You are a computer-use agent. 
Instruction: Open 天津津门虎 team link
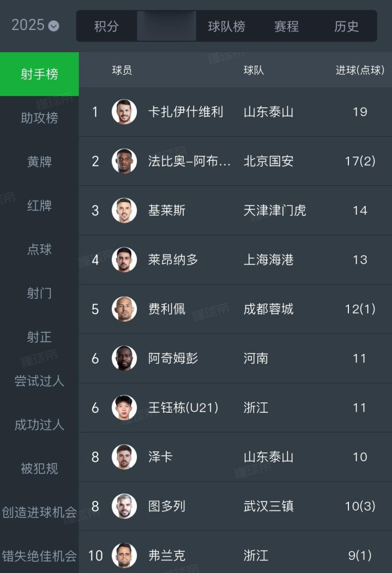(x=275, y=210)
